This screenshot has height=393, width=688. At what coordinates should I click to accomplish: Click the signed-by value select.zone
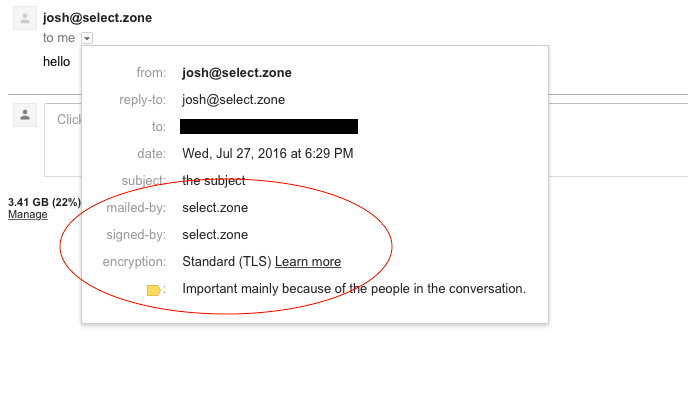215,235
